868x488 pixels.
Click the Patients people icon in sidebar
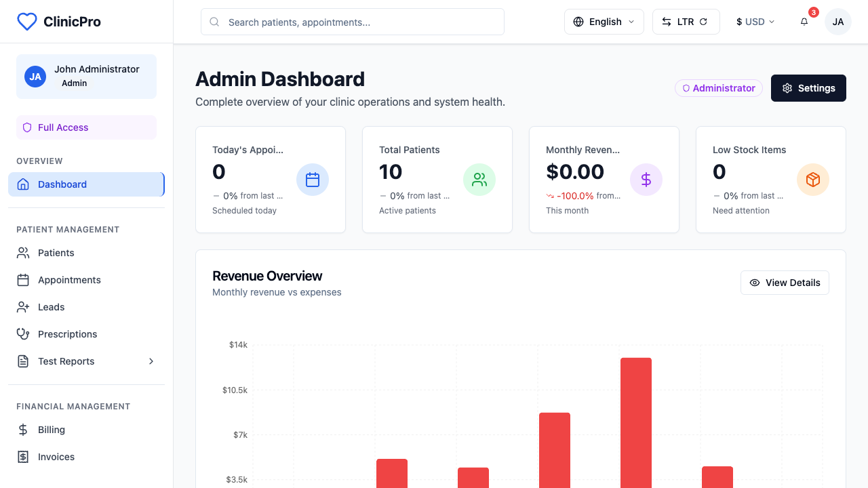point(23,253)
